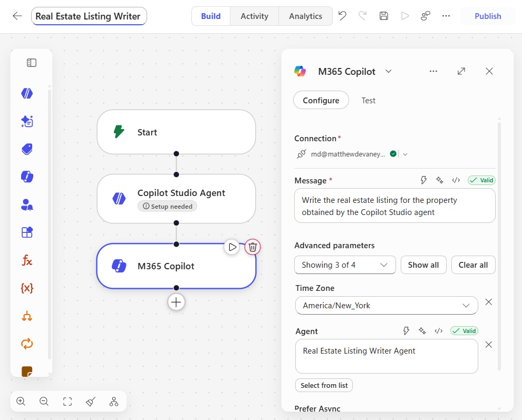The image size is (522, 420).
Task: Auto-arrange nodes with the hierarchy icon
Action: click(x=114, y=402)
